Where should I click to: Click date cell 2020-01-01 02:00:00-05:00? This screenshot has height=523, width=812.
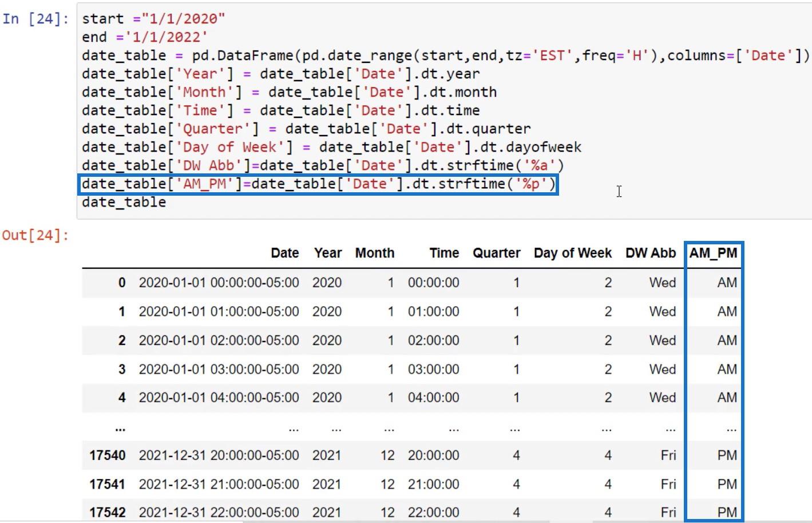tap(219, 340)
